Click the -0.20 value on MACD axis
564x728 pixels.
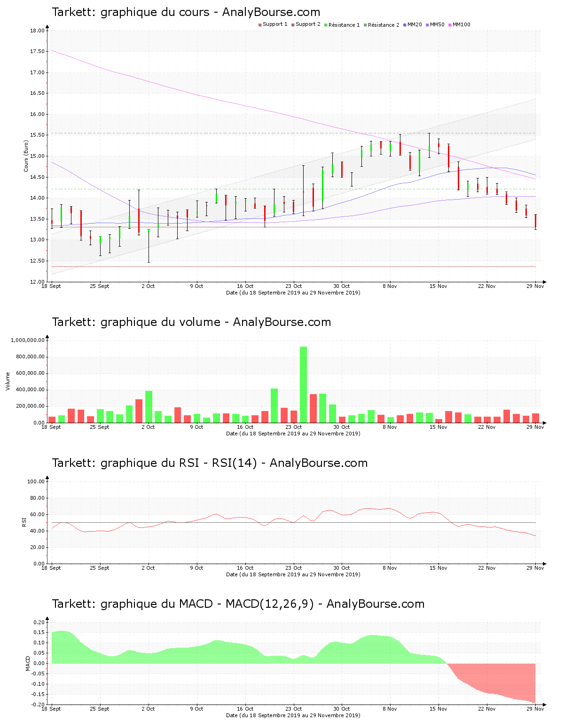pyautogui.click(x=38, y=705)
